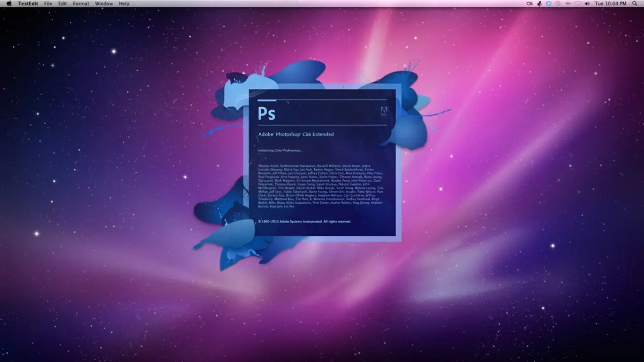Open the TextEdit application menu
This screenshot has width=644, height=362.
(x=28, y=4)
